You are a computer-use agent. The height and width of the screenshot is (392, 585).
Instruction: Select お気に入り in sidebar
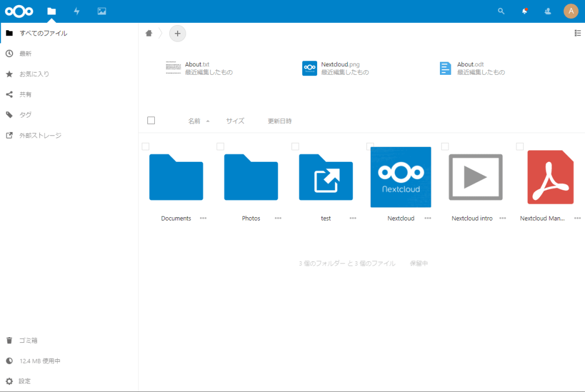(x=69, y=74)
